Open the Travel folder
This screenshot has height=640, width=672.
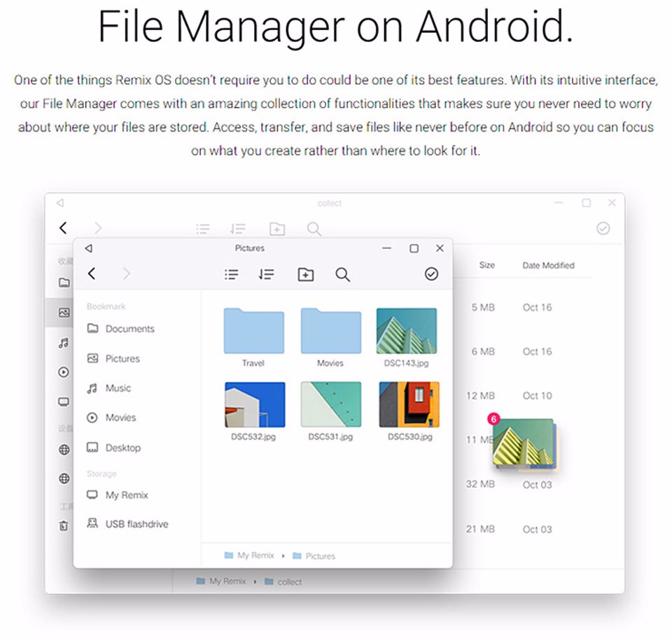point(253,332)
